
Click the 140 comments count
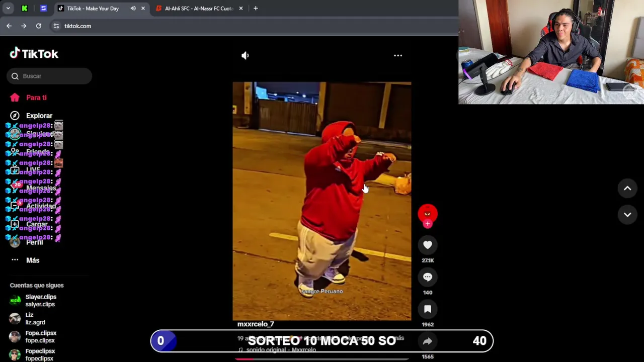point(428,293)
